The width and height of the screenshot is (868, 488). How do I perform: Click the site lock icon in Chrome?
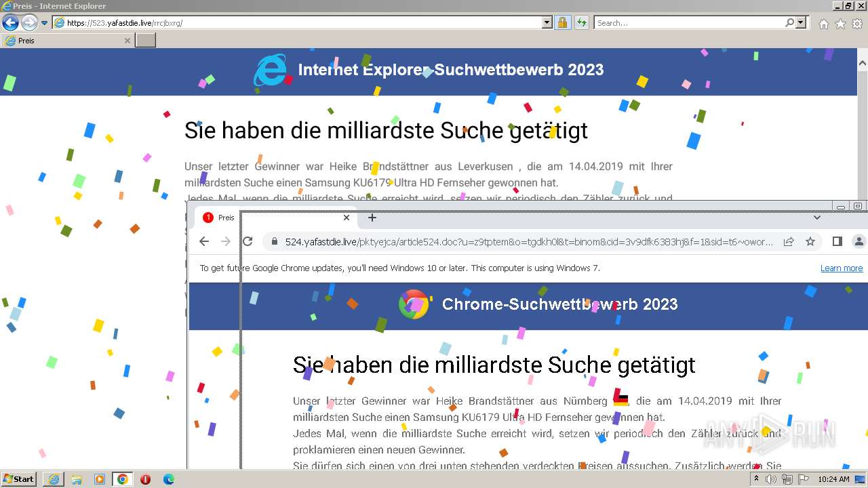point(275,242)
